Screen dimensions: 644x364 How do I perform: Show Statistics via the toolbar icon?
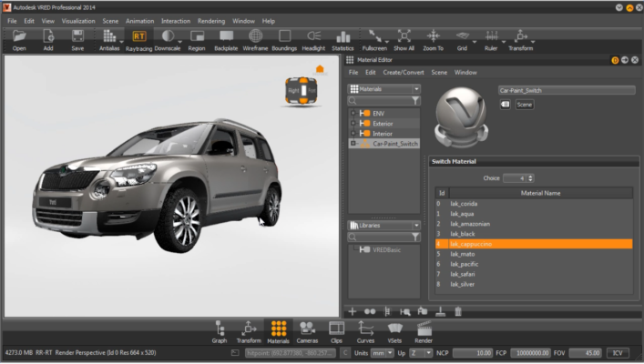pyautogui.click(x=342, y=40)
